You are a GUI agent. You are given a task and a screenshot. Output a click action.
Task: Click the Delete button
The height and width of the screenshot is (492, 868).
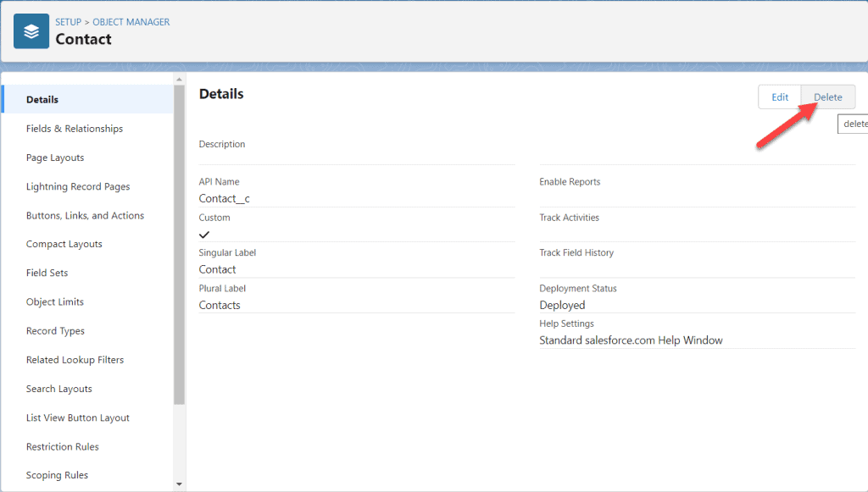[827, 97]
